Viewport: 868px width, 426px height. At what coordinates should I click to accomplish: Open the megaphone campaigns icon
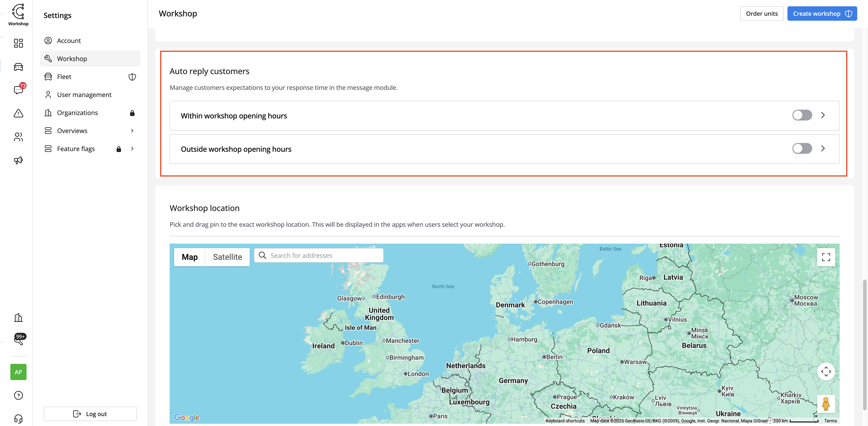click(x=18, y=160)
